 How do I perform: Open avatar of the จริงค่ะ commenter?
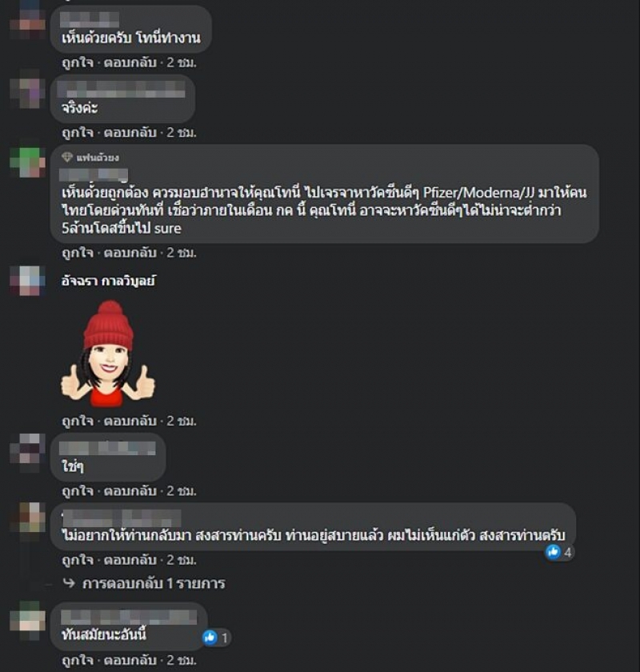pos(27,92)
